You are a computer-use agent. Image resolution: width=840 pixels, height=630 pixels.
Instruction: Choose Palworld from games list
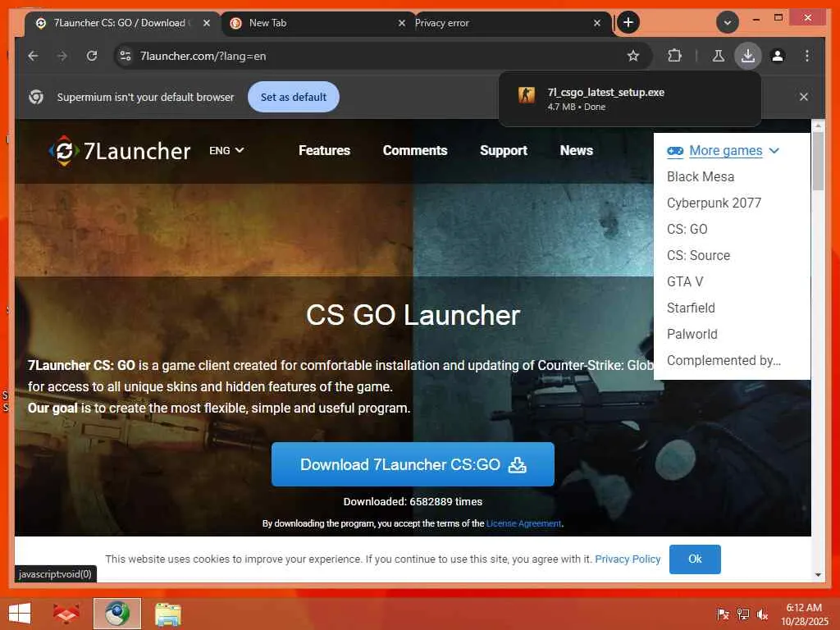pos(692,335)
